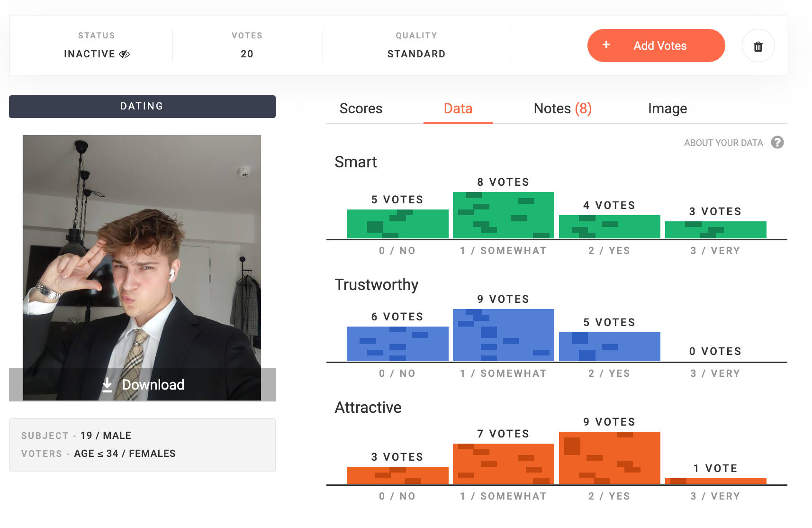Screen dimensions: 812x528
Task: Click the Trustworthy 5 votes Yes bar
Action: 610,346
